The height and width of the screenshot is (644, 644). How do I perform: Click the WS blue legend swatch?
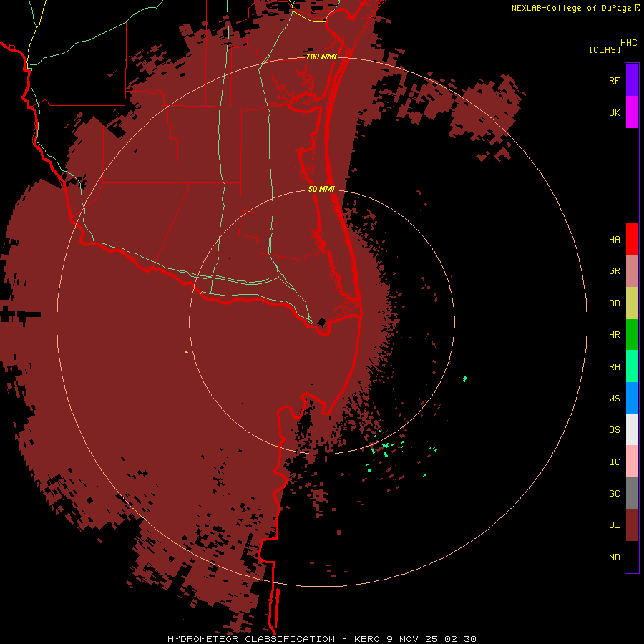(x=632, y=398)
